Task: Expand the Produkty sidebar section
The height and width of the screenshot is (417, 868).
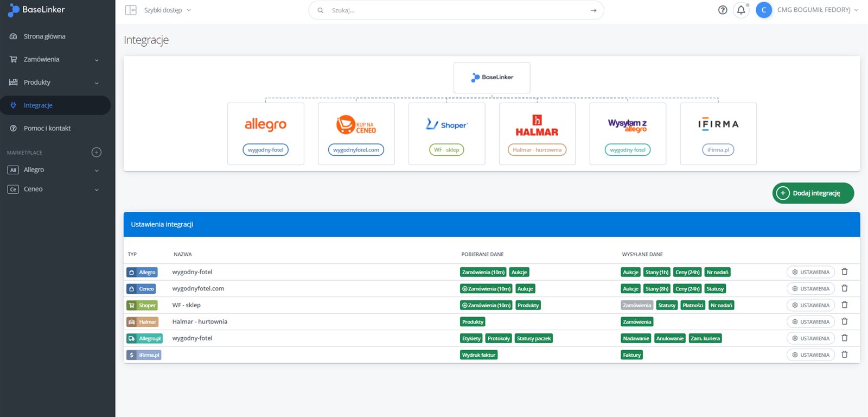Action: pos(54,83)
